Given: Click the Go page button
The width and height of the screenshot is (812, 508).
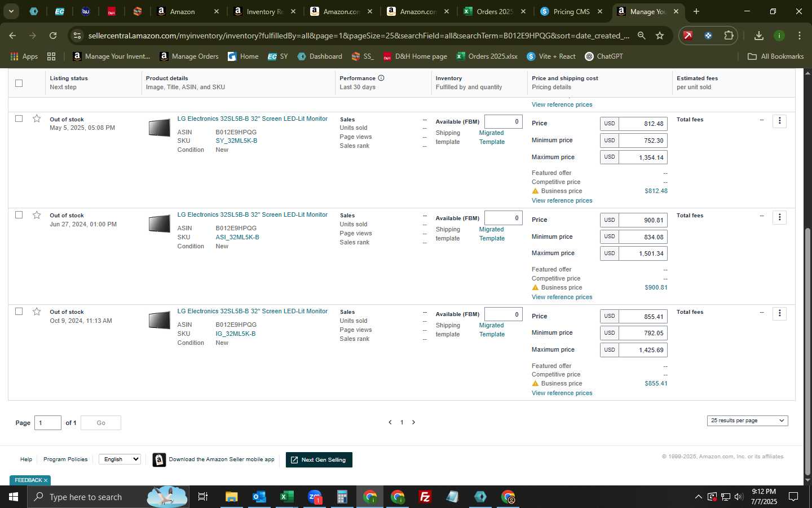Looking at the screenshot, I should coord(101,423).
